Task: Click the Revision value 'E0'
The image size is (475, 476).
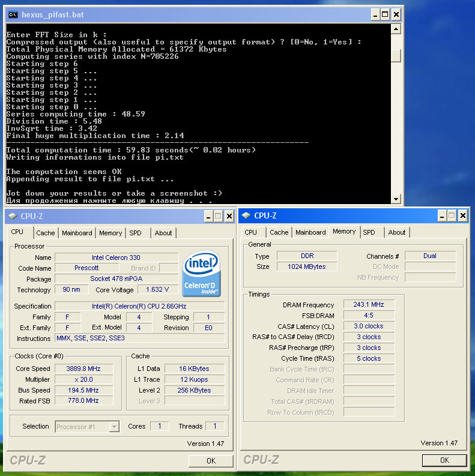Action: 208,328
